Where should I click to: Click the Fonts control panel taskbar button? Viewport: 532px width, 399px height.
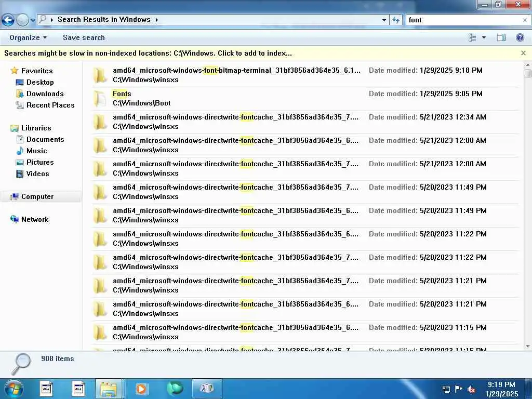click(207, 389)
